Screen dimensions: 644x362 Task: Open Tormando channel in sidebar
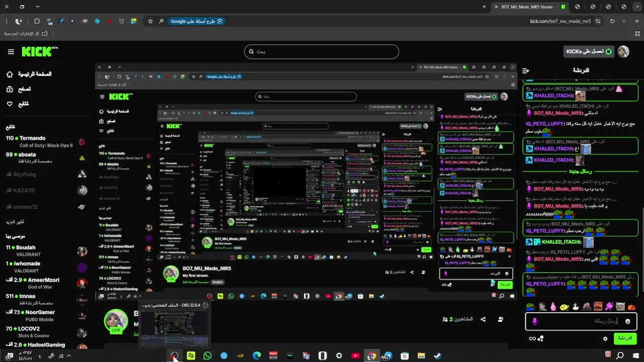tap(45, 141)
